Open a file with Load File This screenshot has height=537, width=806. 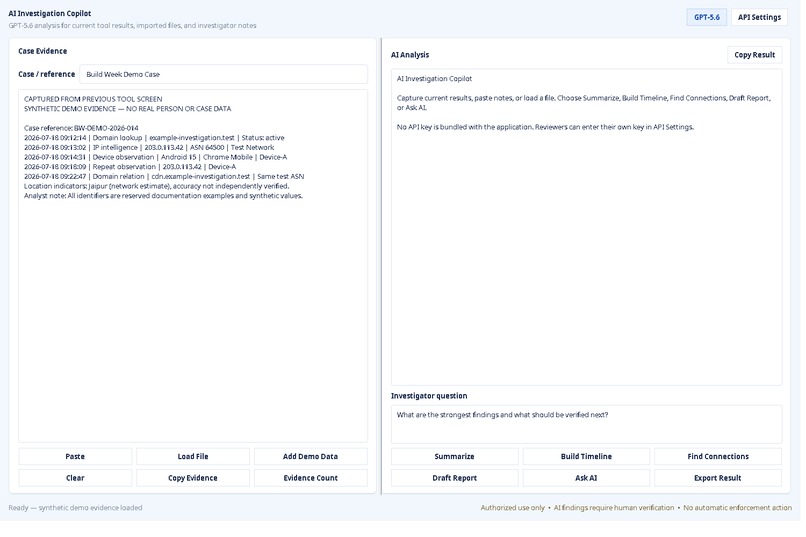pos(193,456)
